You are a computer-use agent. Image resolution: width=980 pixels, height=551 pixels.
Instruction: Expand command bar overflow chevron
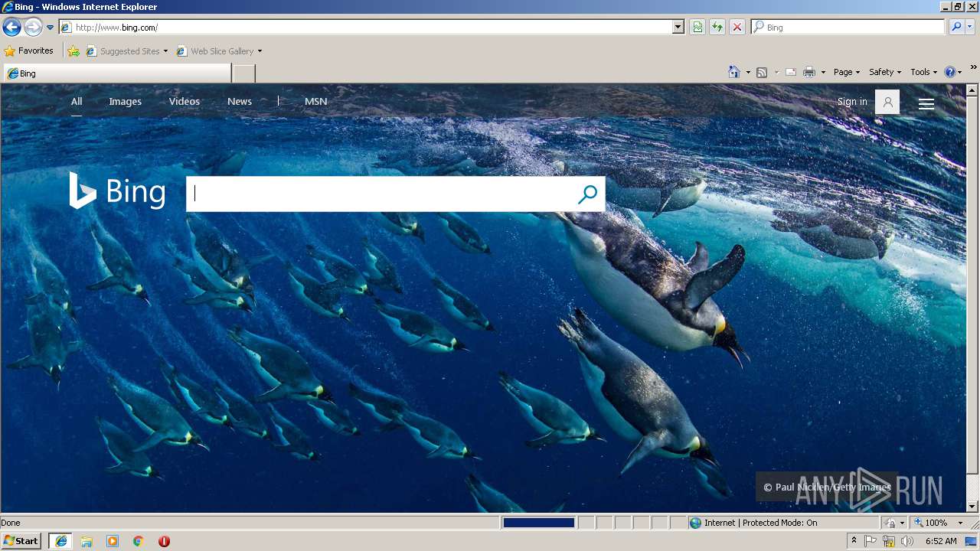click(974, 67)
